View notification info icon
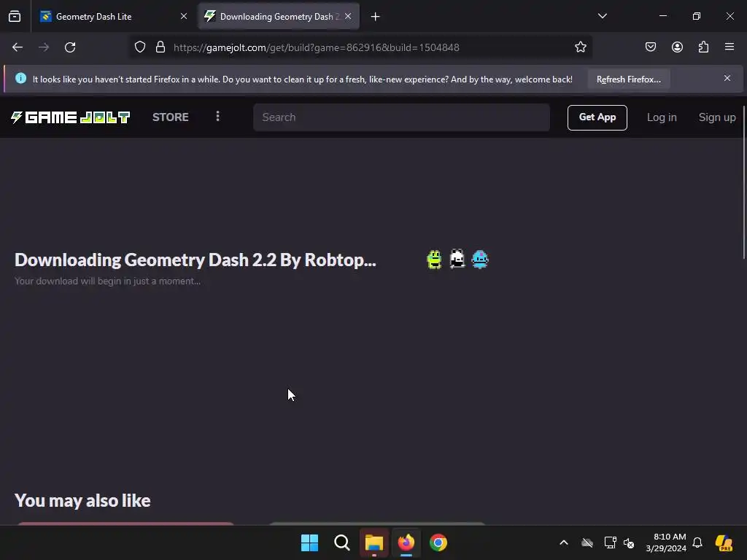This screenshot has height=560, width=747. [20, 79]
